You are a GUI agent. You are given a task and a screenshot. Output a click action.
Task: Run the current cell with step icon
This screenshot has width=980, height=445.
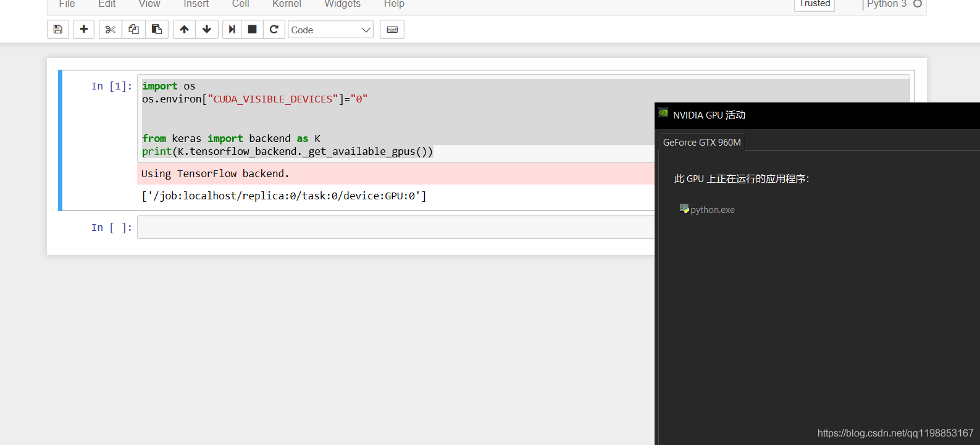[232, 30]
